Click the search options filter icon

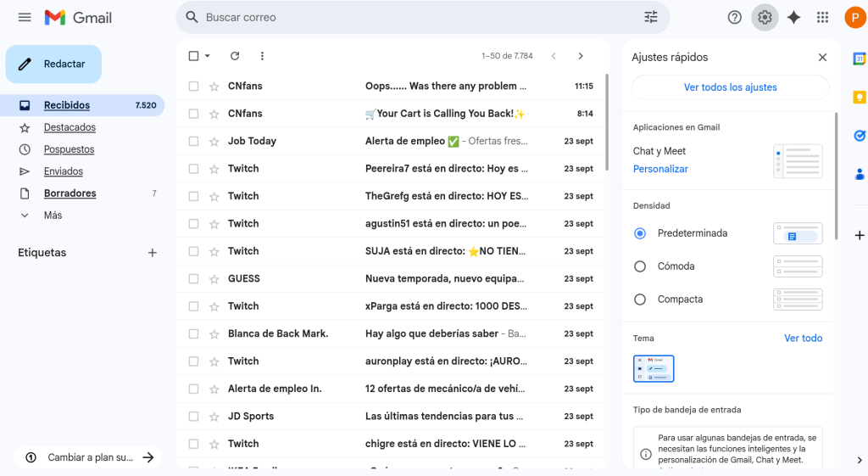651,17
